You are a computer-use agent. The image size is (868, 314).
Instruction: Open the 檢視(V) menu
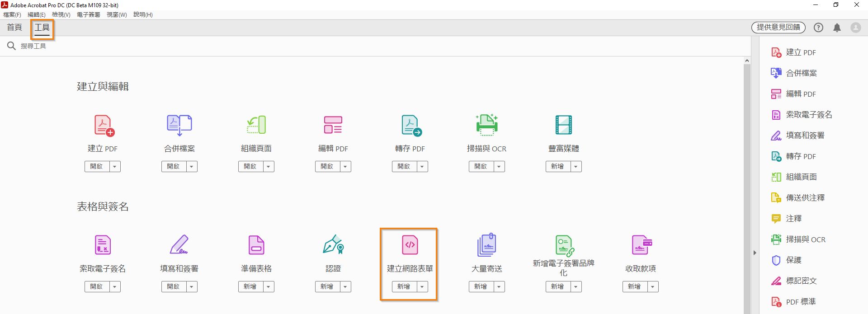point(61,14)
